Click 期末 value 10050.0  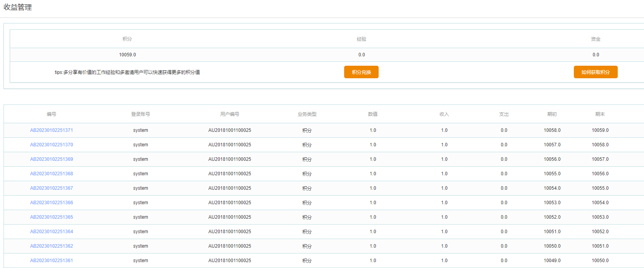(x=600, y=261)
